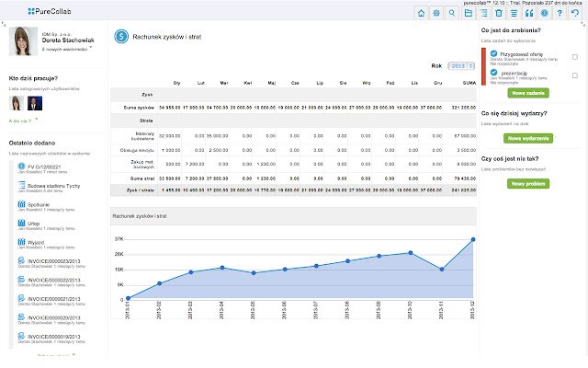Image resolution: width=588 pixels, height=368 pixels.
Task: Click the Nowe zadanie button
Action: [x=528, y=93]
